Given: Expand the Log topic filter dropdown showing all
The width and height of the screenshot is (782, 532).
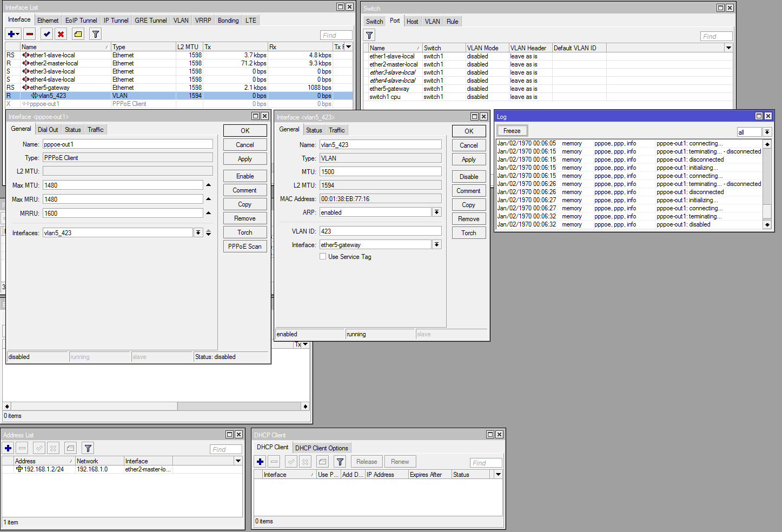Looking at the screenshot, I should point(767,132).
